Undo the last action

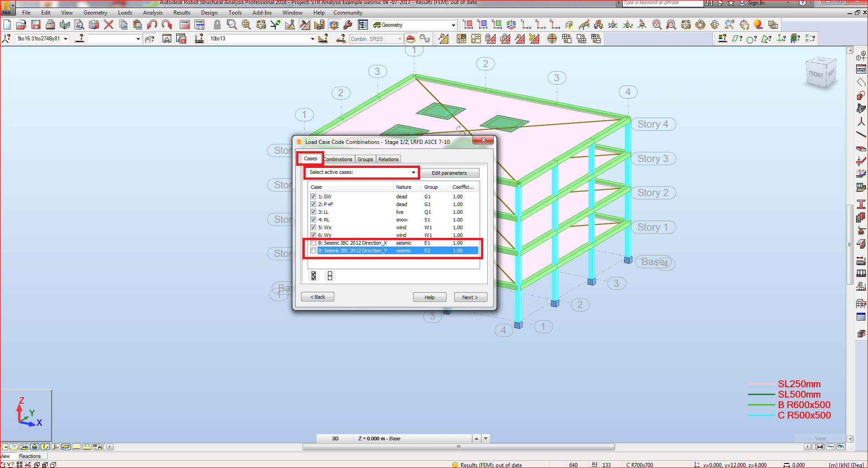(152, 25)
